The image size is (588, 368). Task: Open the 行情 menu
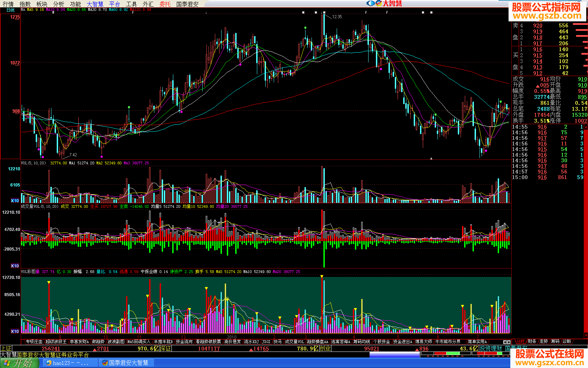tap(8, 4)
